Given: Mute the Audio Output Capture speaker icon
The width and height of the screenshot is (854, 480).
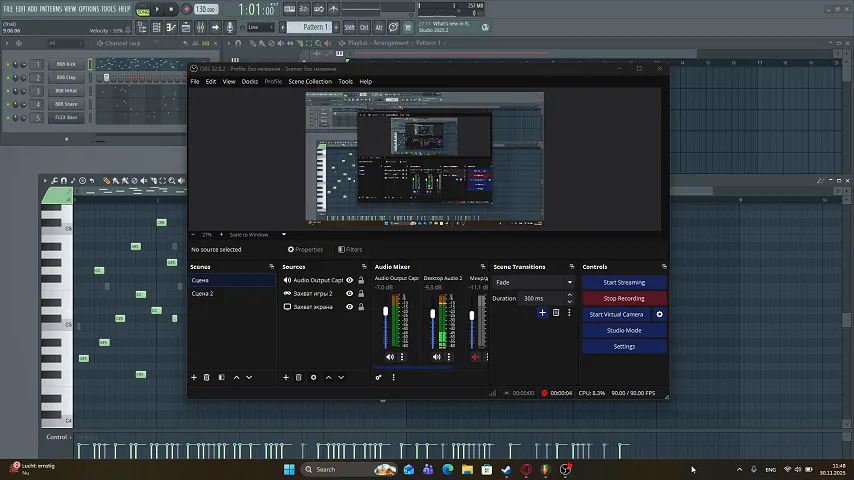Looking at the screenshot, I should point(390,357).
